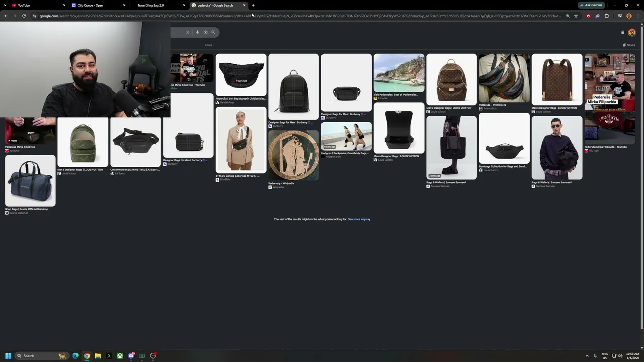The height and width of the screenshot is (362, 644).
Task: Reload the current page
Action: point(24,16)
